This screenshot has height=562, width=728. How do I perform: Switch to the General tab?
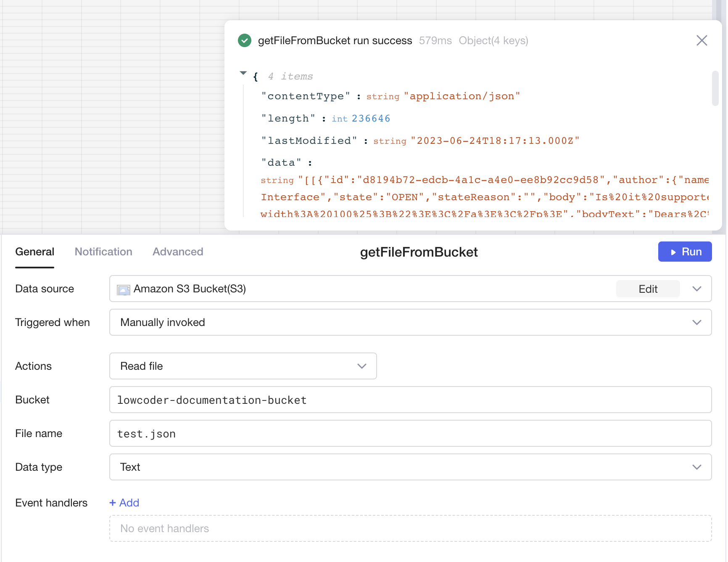[35, 252]
